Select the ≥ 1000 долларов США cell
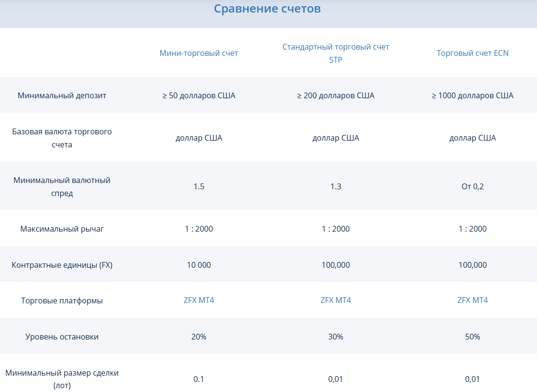Image resolution: width=537 pixels, height=392 pixels. click(472, 95)
